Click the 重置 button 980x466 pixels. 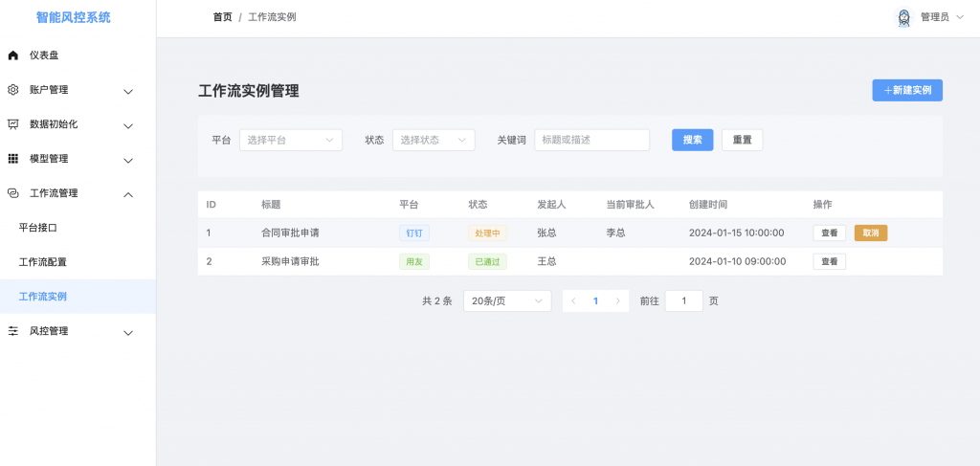tap(743, 140)
